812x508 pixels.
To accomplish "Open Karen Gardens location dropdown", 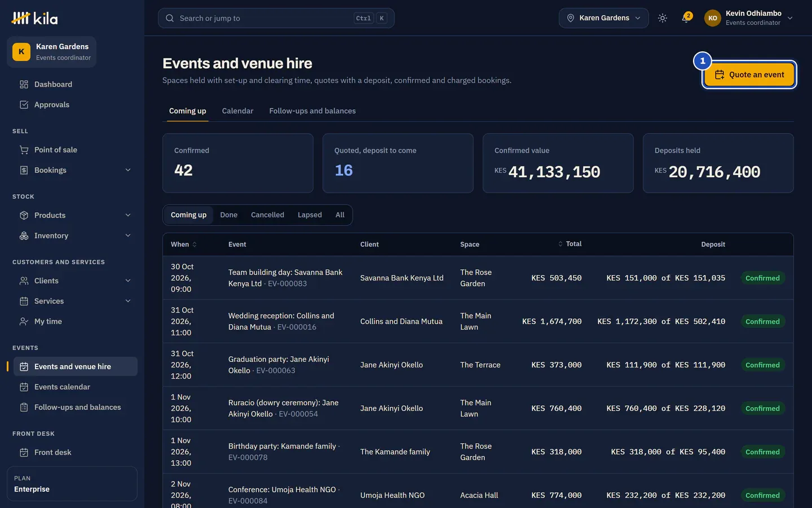I will point(603,18).
